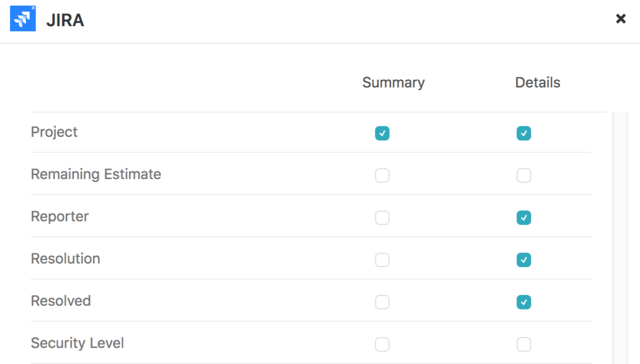Uncheck Resolved in the Details column

pyautogui.click(x=524, y=302)
